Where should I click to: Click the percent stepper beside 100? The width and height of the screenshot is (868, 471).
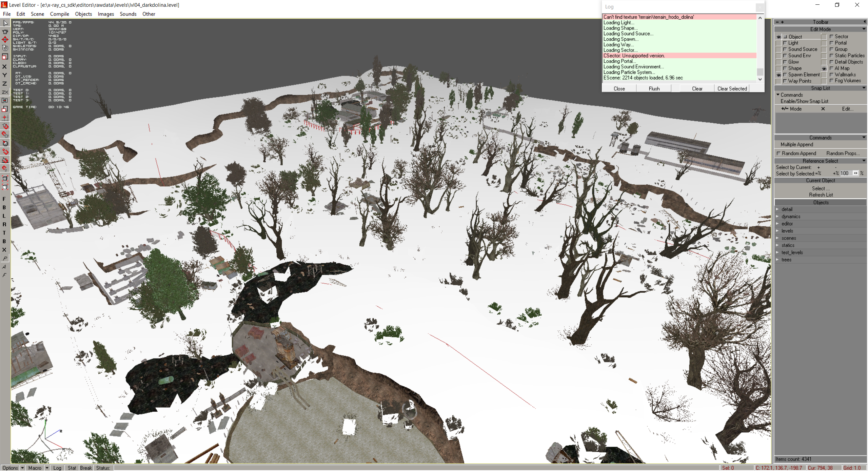pyautogui.click(x=855, y=173)
